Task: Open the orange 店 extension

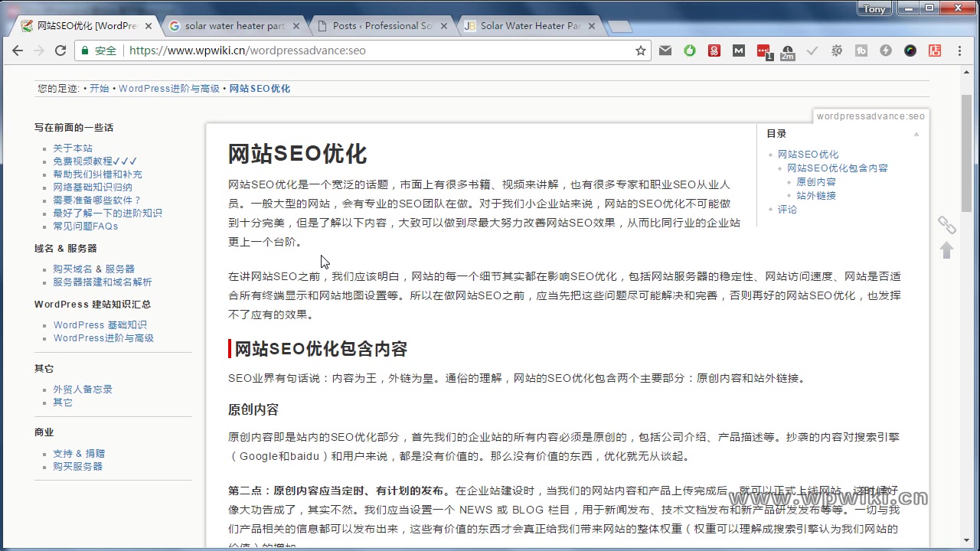Action: pos(935,51)
